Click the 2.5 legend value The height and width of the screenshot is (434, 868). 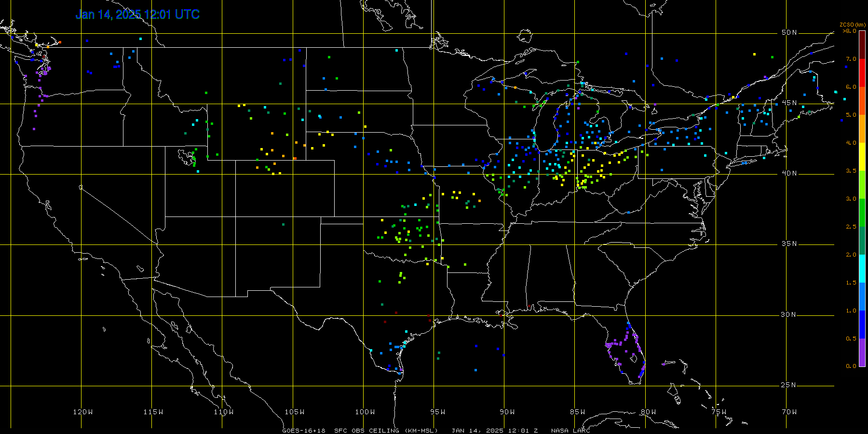pos(851,227)
